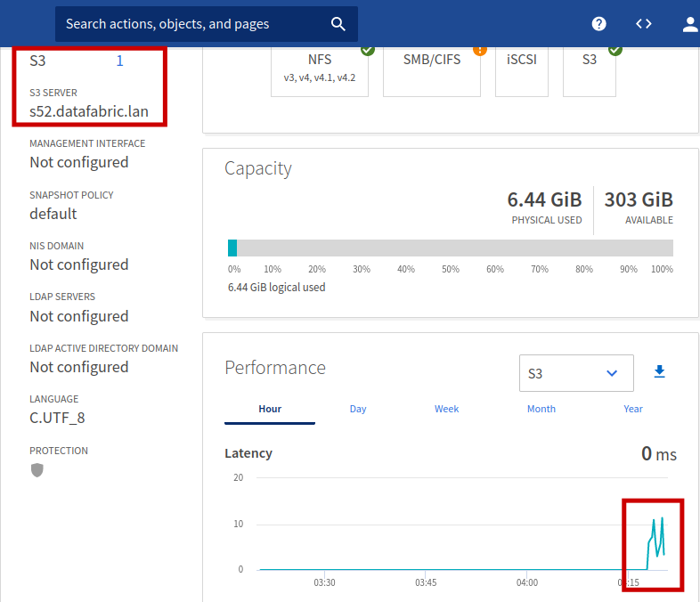Click the 03:30 time axis label
Screen dimensions: 700x602
click(324, 582)
